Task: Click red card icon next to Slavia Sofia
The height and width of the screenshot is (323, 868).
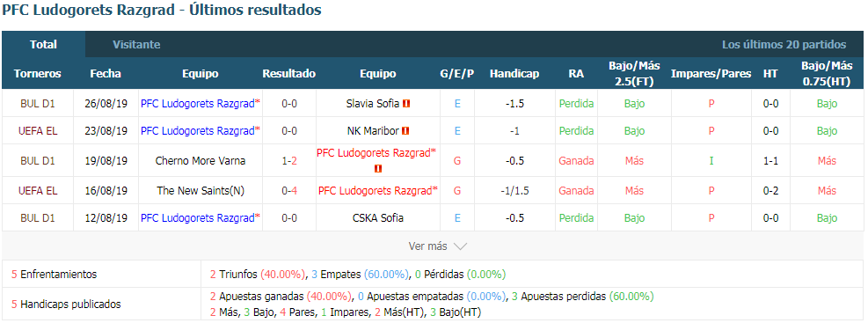Action: (x=407, y=103)
